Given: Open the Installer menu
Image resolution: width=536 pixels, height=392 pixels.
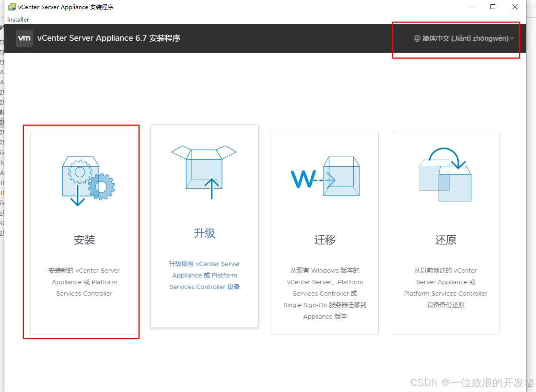Looking at the screenshot, I should tap(18, 20).
